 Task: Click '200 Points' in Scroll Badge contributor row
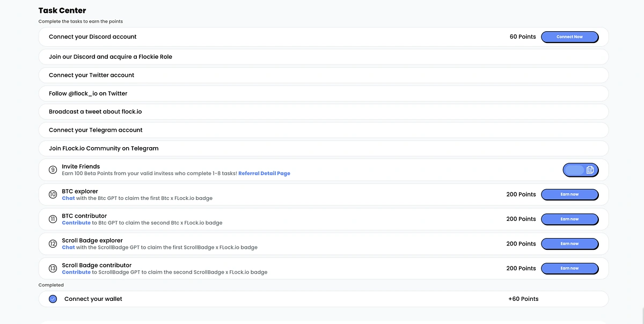[x=521, y=269]
